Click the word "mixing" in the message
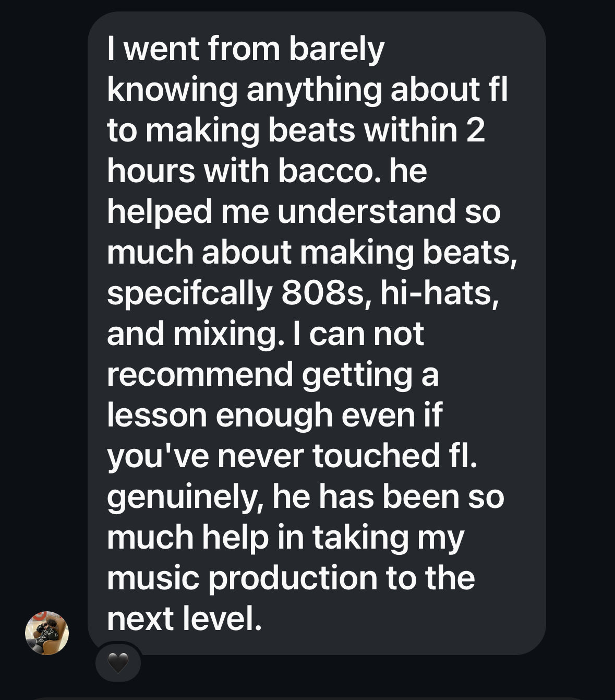This screenshot has width=615, height=700. point(225,335)
